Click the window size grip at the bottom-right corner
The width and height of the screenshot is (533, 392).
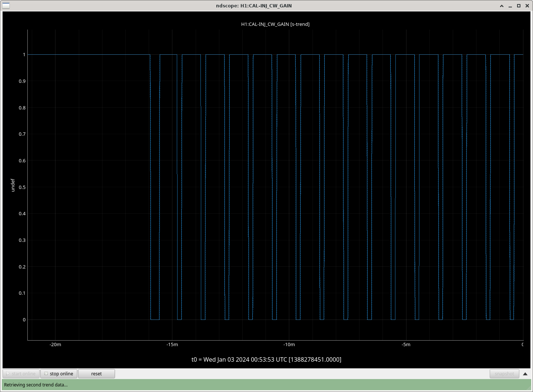[x=529, y=388]
